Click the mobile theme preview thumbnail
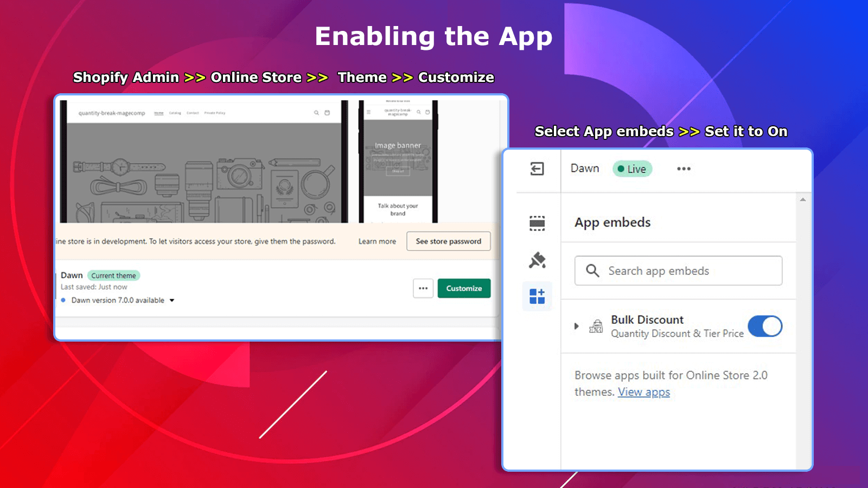The height and width of the screenshot is (488, 868). 398,162
